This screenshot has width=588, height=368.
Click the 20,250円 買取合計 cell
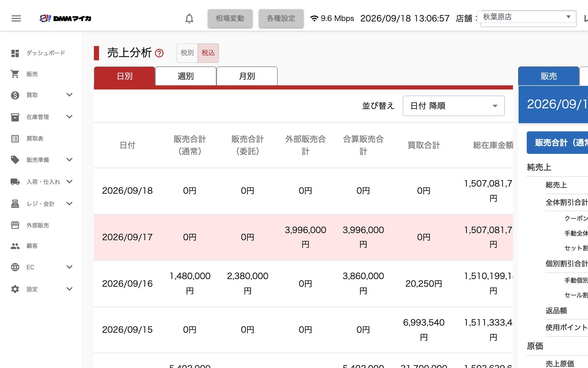[424, 284]
